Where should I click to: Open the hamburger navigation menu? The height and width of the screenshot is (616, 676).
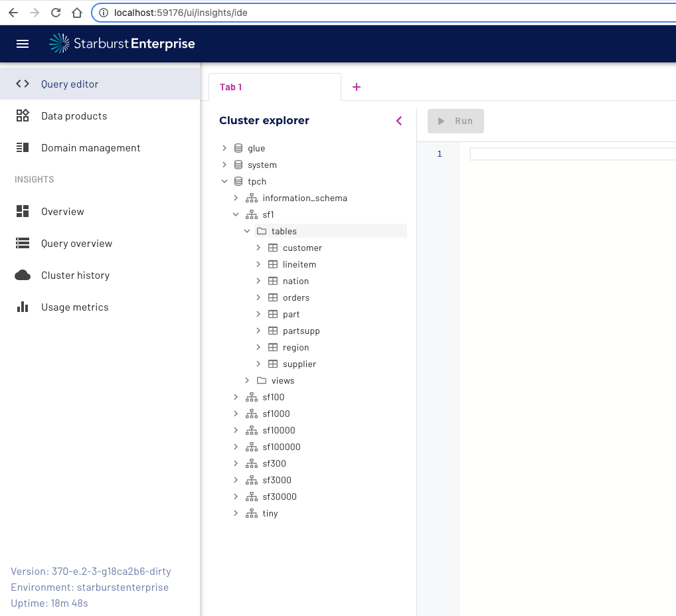(23, 44)
